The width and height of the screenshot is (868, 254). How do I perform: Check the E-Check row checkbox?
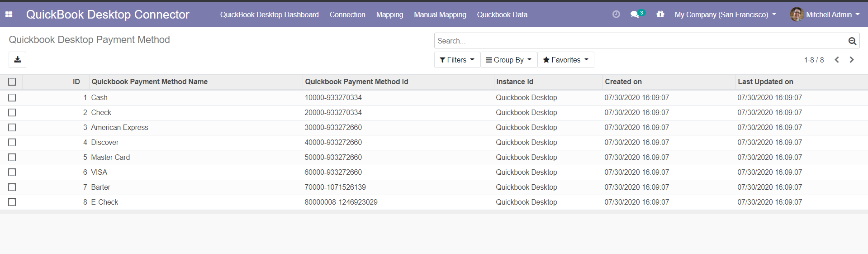(x=12, y=202)
